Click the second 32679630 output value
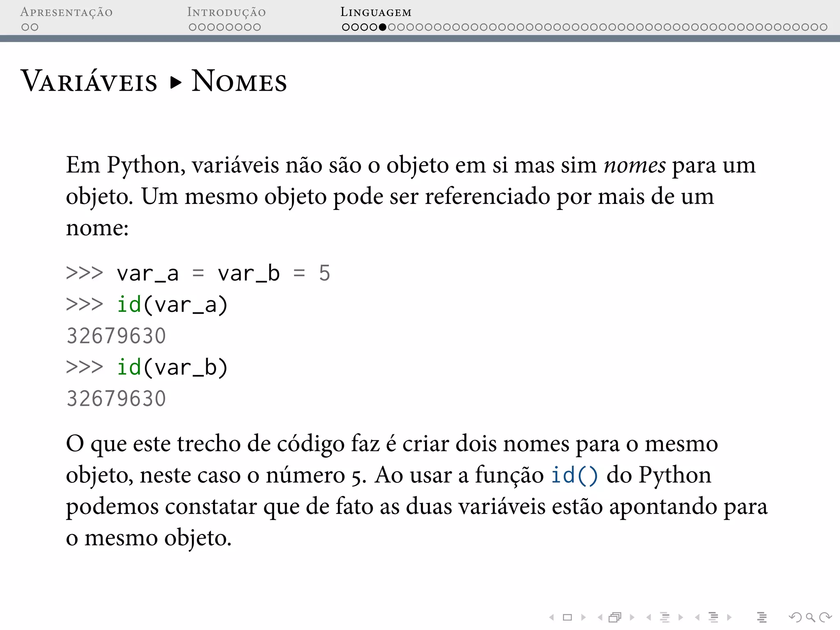Viewport: 840px width, 630px height. [116, 399]
